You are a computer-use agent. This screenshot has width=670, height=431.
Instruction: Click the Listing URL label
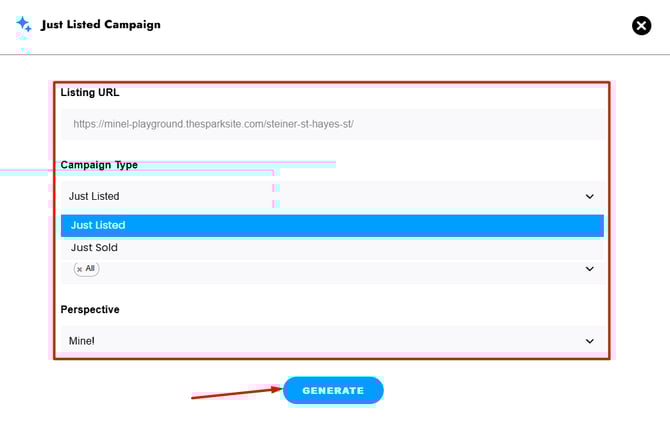[x=90, y=92]
